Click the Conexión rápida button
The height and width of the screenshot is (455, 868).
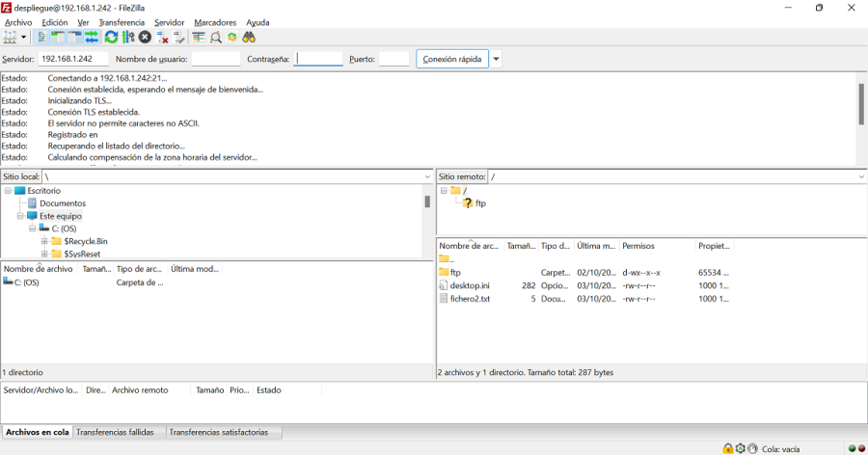click(x=452, y=59)
